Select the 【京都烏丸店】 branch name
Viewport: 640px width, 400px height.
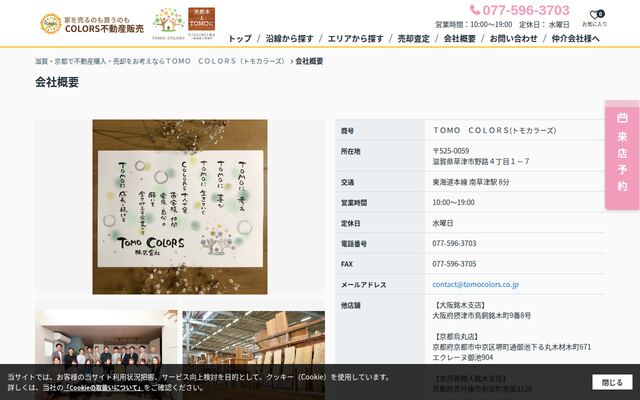(456, 337)
